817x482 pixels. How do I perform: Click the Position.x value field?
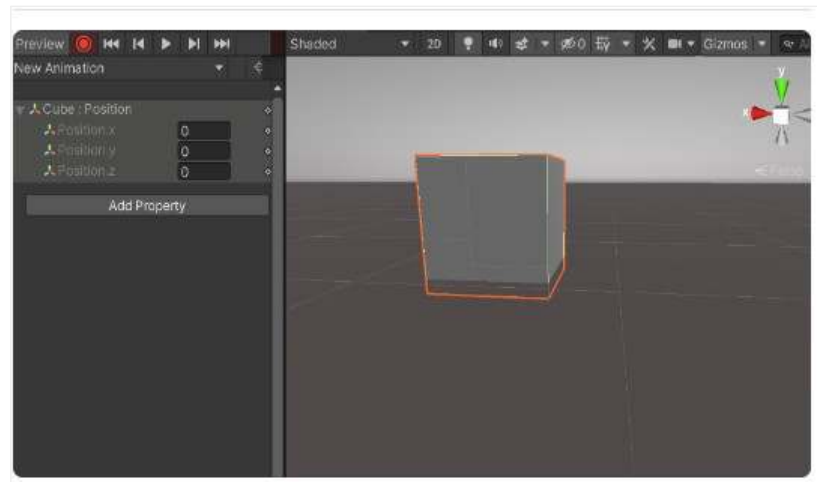204,131
